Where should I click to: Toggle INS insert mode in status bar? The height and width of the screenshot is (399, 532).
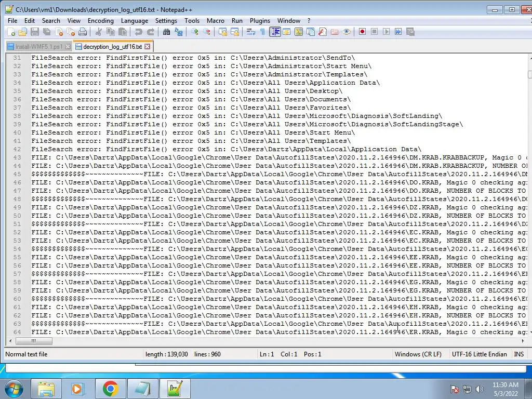tap(518, 354)
